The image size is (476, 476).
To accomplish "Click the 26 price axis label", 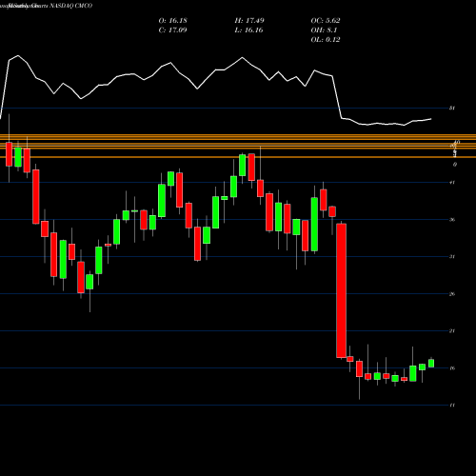I will point(452,294).
